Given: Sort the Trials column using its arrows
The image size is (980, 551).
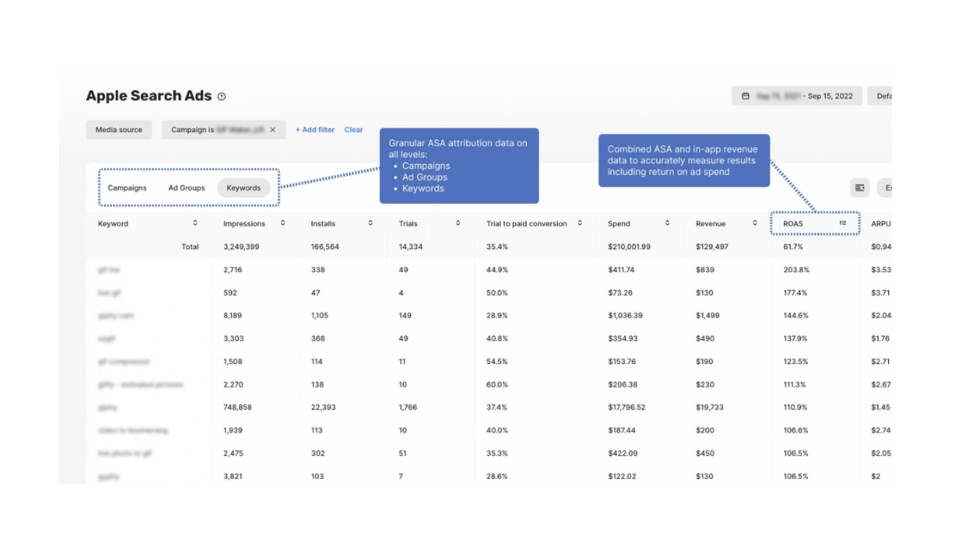Looking at the screenshot, I should point(458,223).
